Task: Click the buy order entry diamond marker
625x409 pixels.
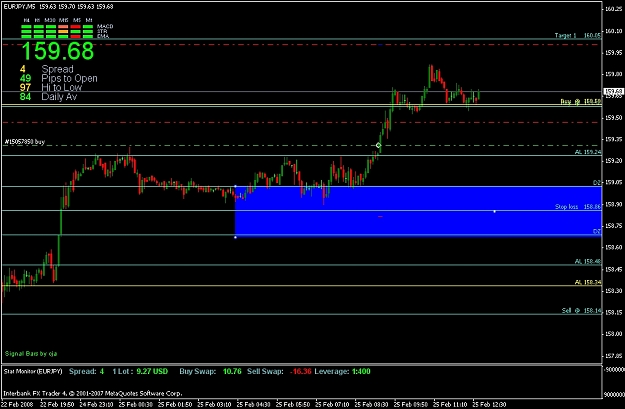Action: pos(378,146)
